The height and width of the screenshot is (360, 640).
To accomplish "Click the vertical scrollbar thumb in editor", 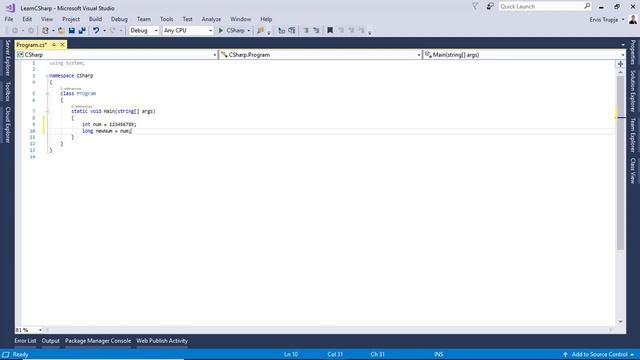I will pos(620,162).
